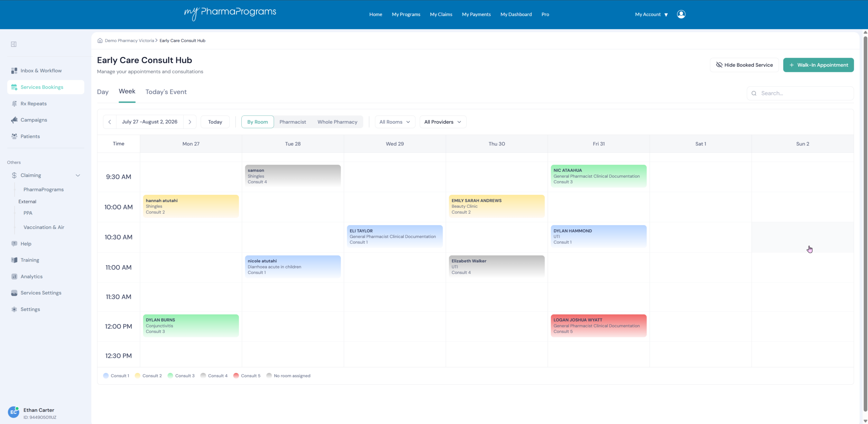Go to the next week arrow
Viewport: 868px width, 424px height.
[x=190, y=122]
